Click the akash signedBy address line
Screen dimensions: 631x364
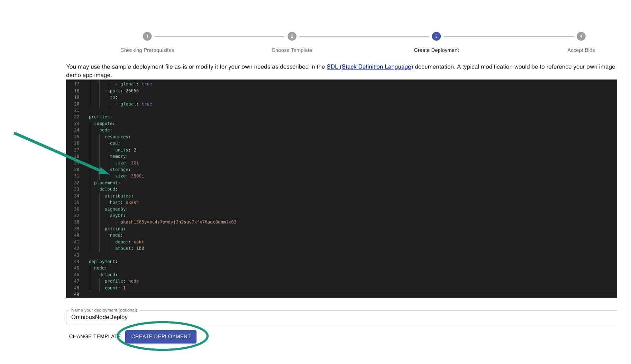tap(178, 222)
